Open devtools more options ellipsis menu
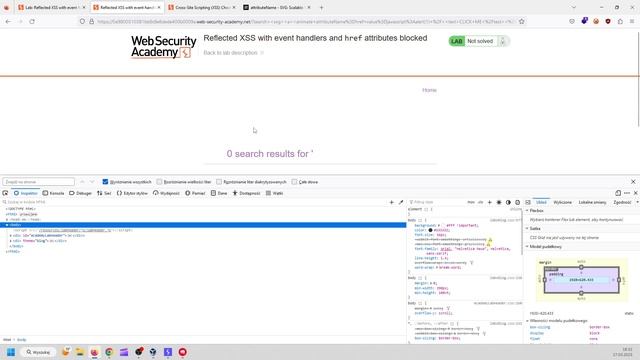The height and width of the screenshot is (360, 640). [x=627, y=193]
